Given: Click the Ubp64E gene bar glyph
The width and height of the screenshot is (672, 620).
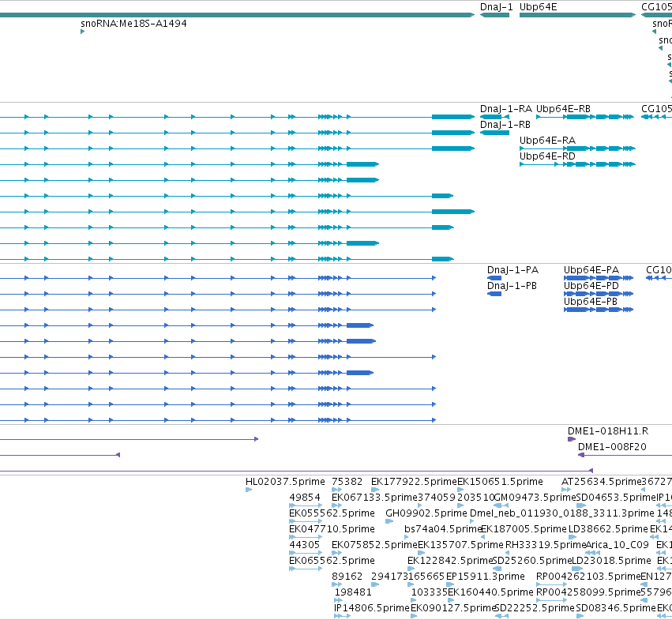Looking at the screenshot, I should click(x=577, y=15).
